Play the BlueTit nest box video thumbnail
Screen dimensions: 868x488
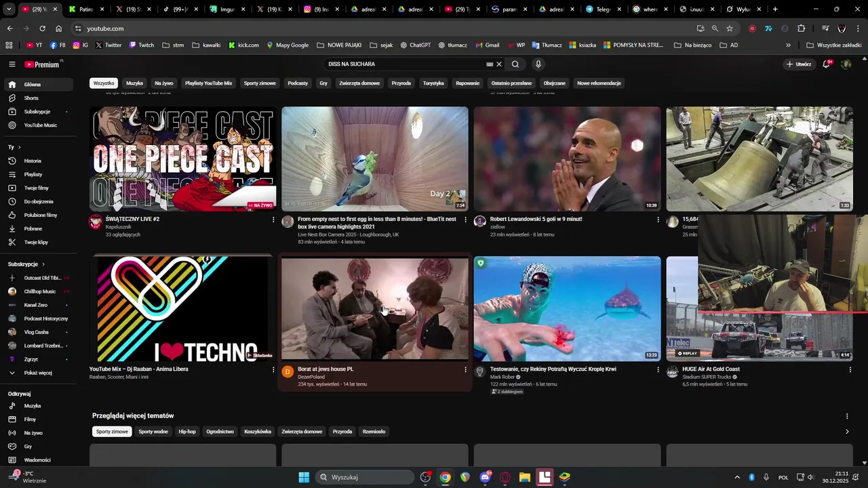coord(375,159)
